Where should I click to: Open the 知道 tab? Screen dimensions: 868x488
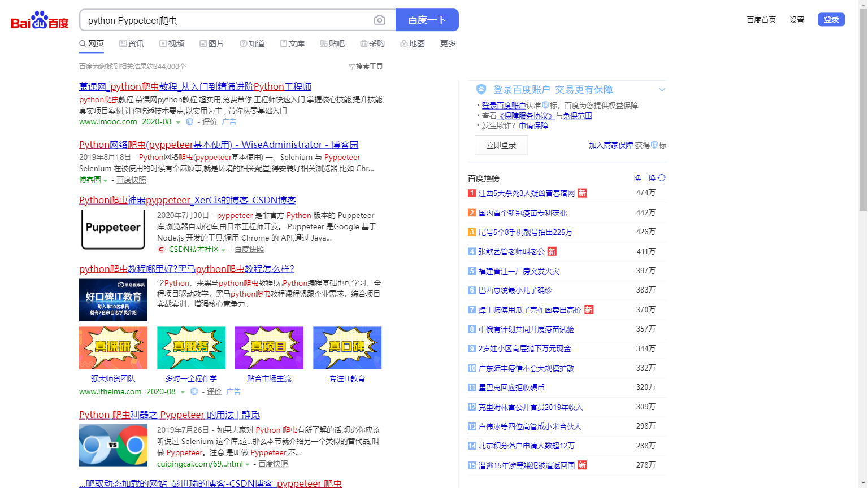[252, 43]
